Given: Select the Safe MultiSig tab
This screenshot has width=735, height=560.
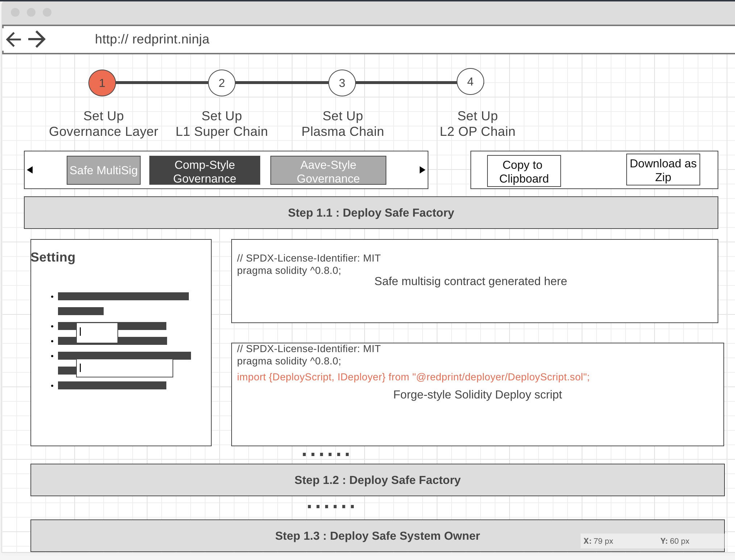Looking at the screenshot, I should [104, 170].
